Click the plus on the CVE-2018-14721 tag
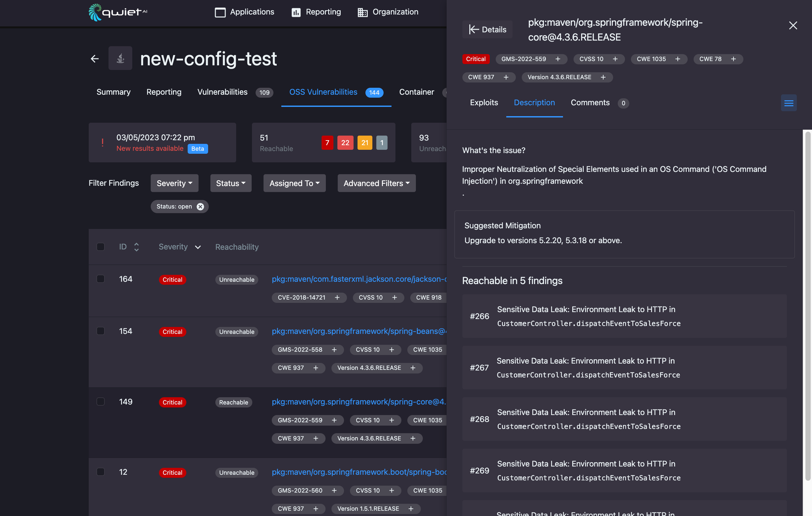The width and height of the screenshot is (812, 516). click(x=337, y=298)
